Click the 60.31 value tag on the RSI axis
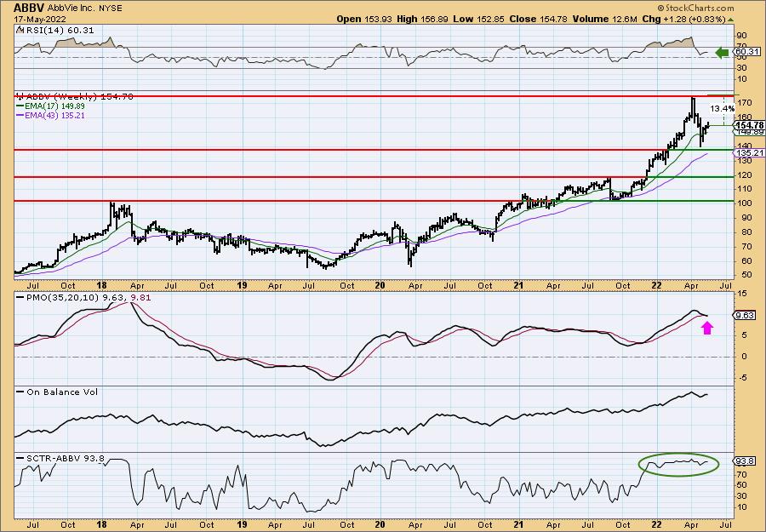Viewport: 766px width, 532px height. click(747, 52)
